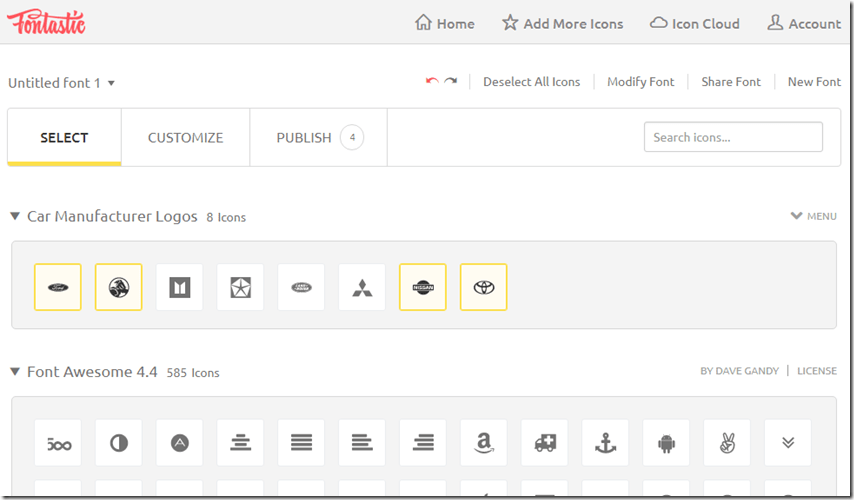Collapse the Car Manufacturer Logos section
This screenshot has height=500, width=854.
pos(15,216)
